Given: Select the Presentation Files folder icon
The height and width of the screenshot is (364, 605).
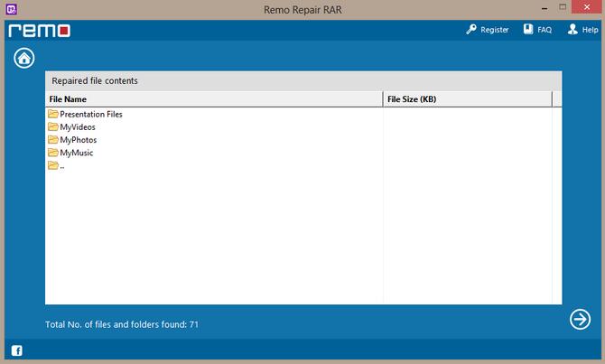Looking at the screenshot, I should pyautogui.click(x=53, y=114).
